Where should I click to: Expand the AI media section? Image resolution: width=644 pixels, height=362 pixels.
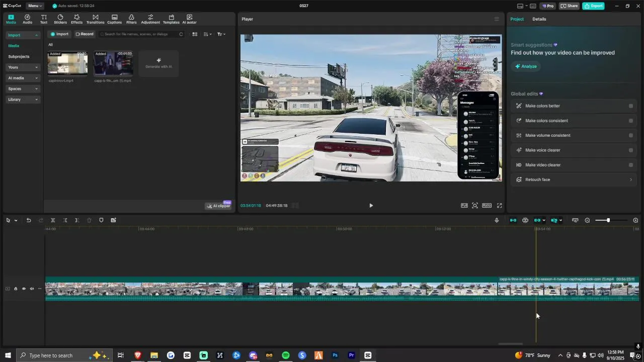pyautogui.click(x=36, y=78)
